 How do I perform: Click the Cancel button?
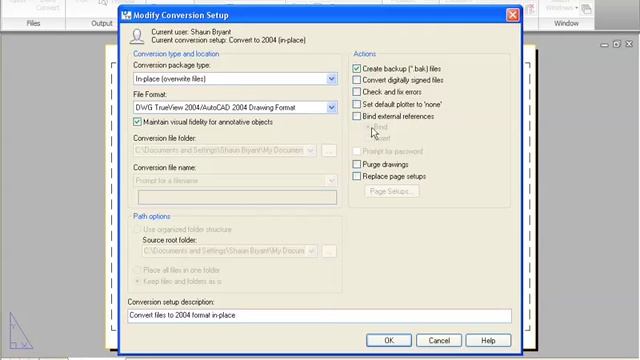click(439, 340)
